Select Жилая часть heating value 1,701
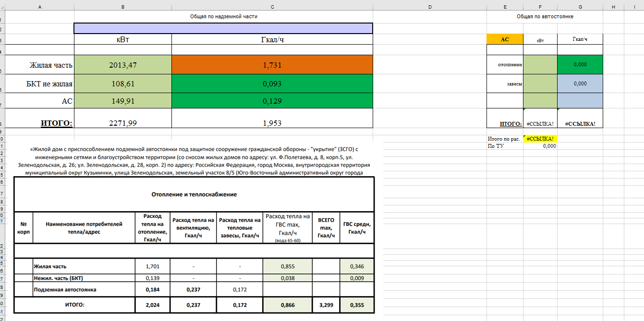Image resolution: width=644 pixels, height=321 pixels. click(152, 266)
